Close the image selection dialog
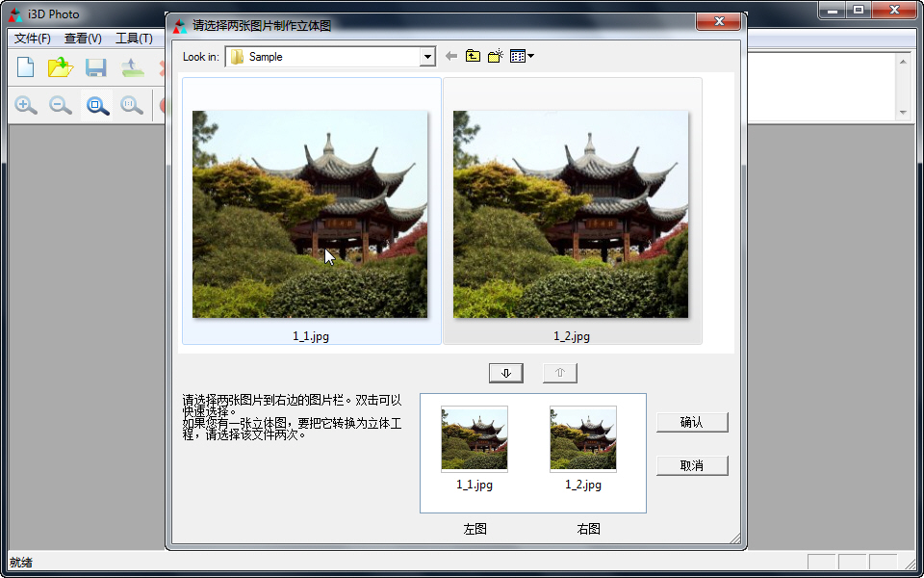 click(718, 22)
